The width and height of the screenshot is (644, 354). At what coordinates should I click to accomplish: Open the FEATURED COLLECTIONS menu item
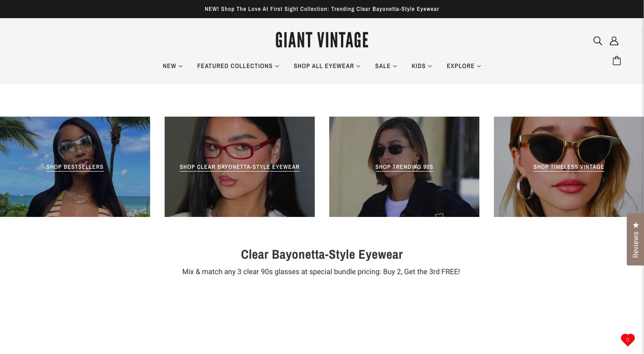(x=235, y=66)
